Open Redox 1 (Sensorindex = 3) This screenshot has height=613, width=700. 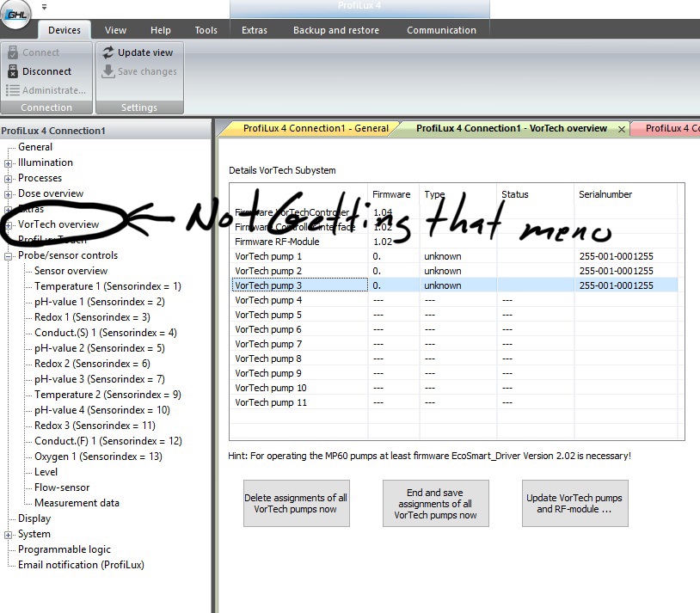[x=92, y=317]
